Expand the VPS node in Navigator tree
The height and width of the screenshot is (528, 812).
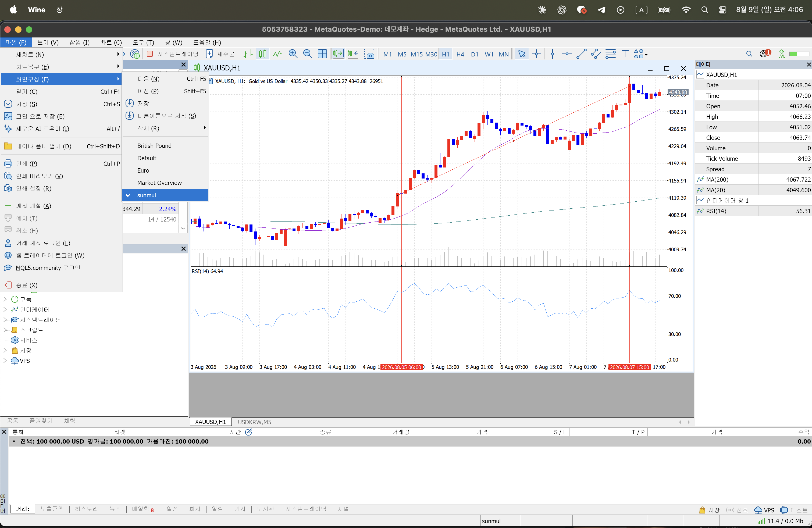click(5, 361)
